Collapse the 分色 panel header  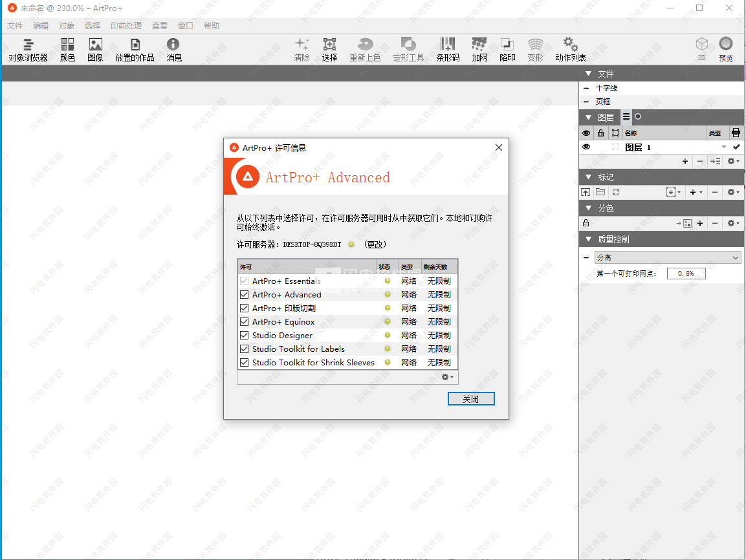(589, 208)
